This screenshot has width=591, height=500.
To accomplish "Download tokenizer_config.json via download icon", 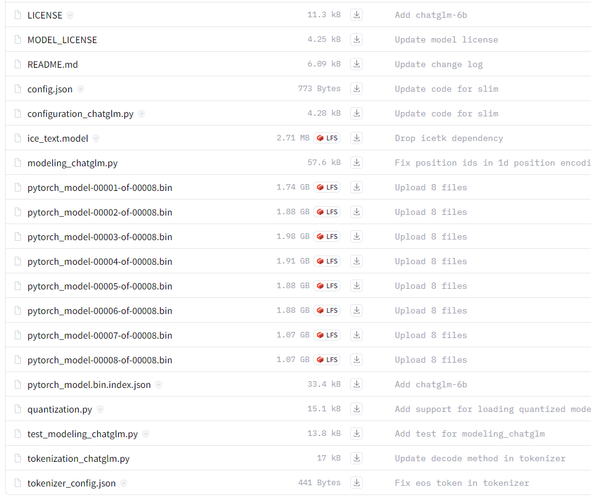I will coord(357,483).
